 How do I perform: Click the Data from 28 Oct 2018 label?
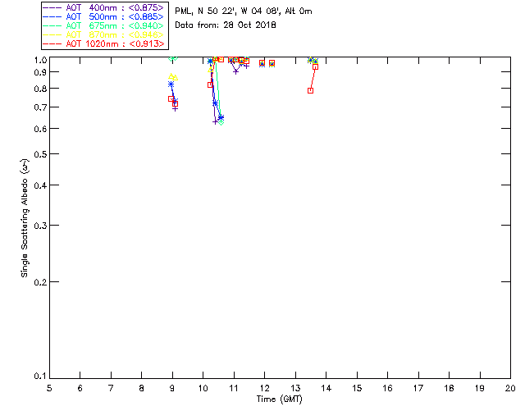pyautogui.click(x=226, y=25)
